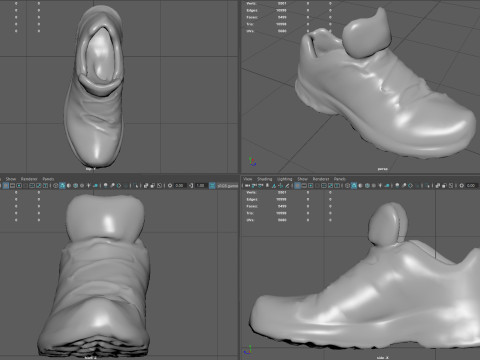Viewport: 480px width, 360px height.
Task: Open Show menu in side view panel
Action: (302, 179)
